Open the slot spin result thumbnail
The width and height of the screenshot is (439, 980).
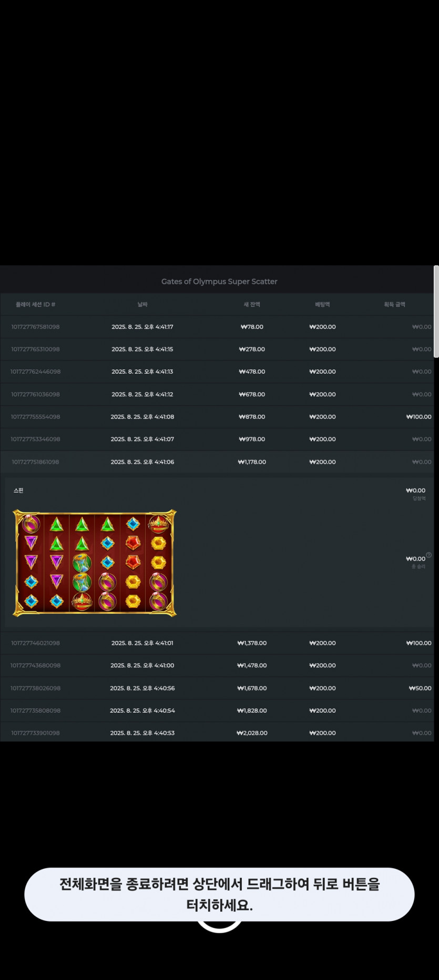click(x=95, y=563)
